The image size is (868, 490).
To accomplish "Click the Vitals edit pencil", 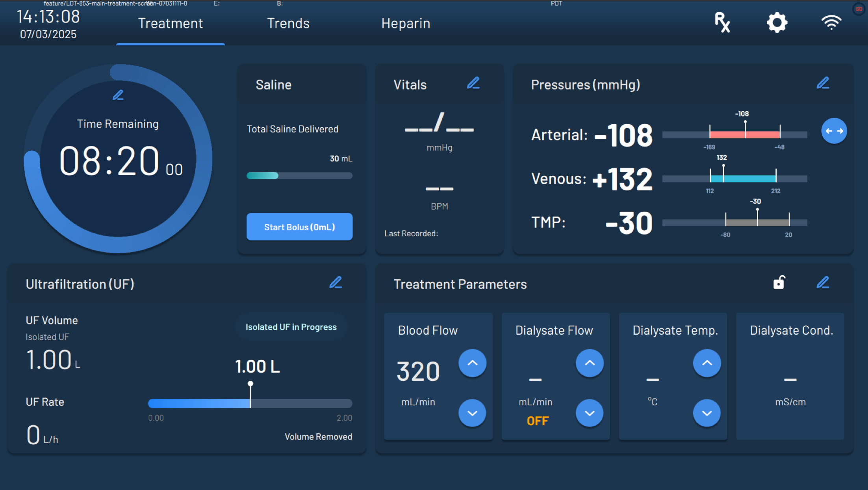I will (473, 83).
